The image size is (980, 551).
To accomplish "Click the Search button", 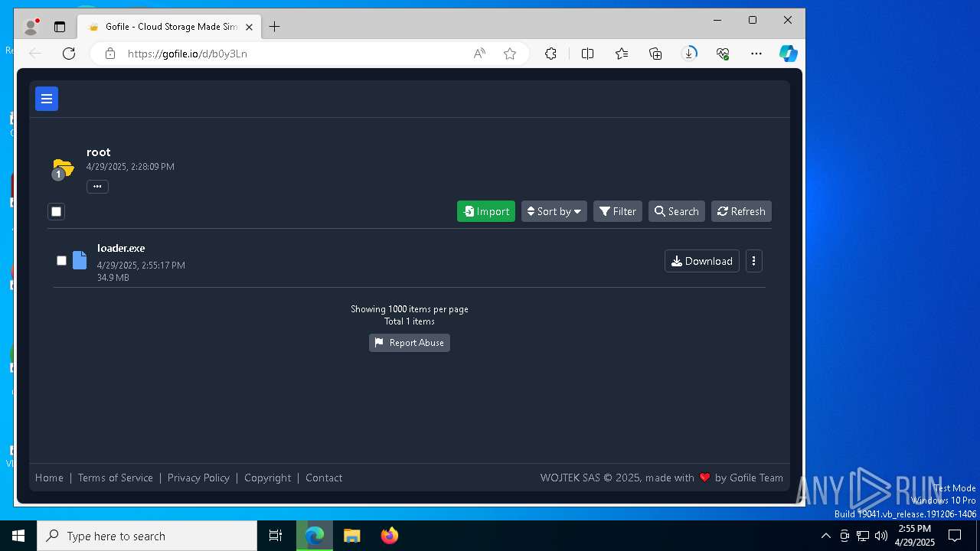I will tap(677, 211).
